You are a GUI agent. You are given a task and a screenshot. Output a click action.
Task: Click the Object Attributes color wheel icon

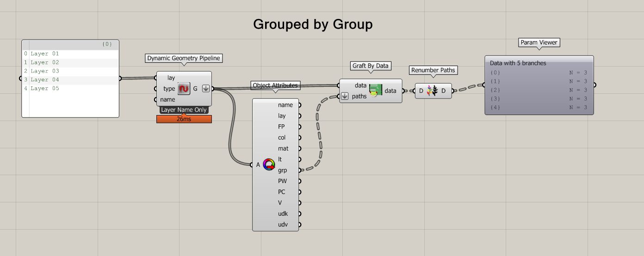coord(269,164)
